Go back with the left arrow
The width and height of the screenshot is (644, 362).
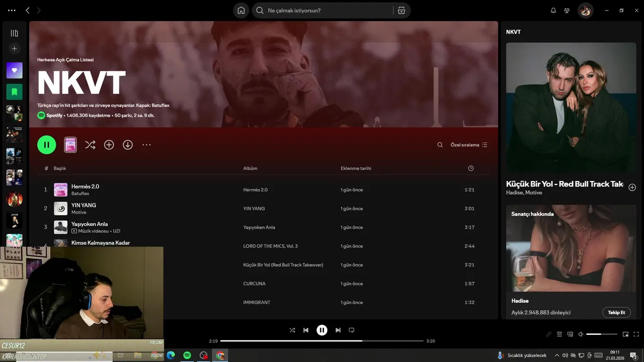(x=28, y=10)
